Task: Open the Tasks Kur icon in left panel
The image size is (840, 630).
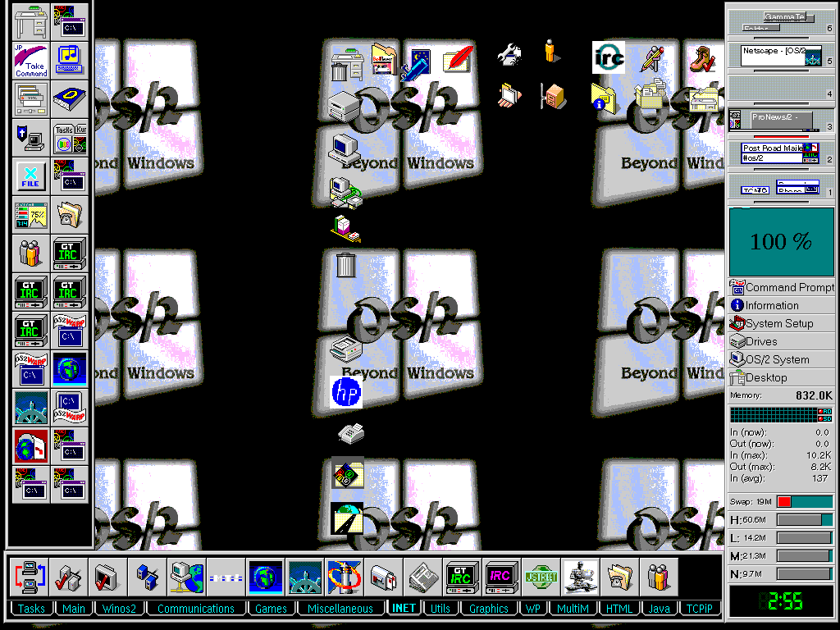Action: coord(70,138)
